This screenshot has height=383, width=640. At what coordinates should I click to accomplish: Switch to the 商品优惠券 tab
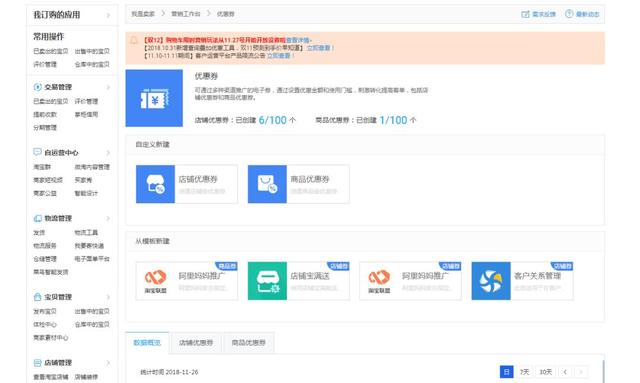249,343
